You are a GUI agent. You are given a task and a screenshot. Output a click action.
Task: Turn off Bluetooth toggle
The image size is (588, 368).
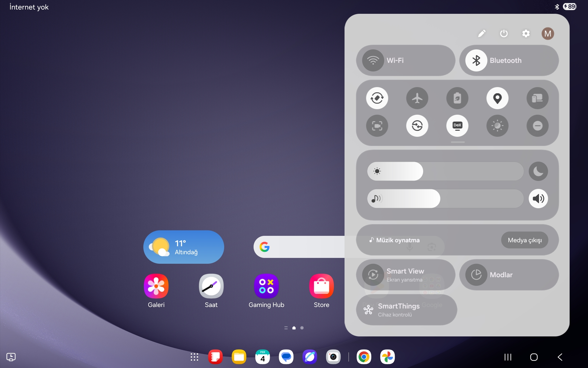click(509, 60)
